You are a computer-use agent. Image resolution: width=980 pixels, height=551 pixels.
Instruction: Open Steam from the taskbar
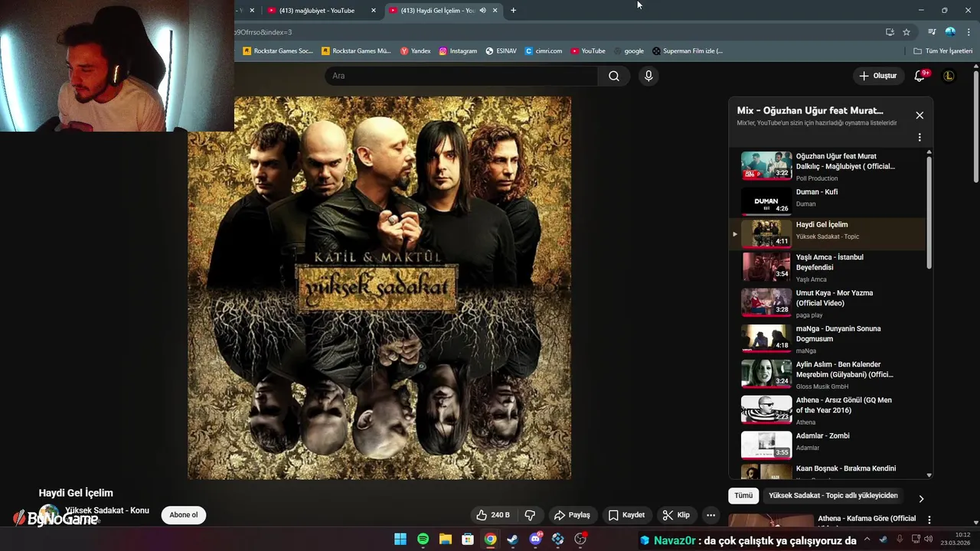pos(513,540)
